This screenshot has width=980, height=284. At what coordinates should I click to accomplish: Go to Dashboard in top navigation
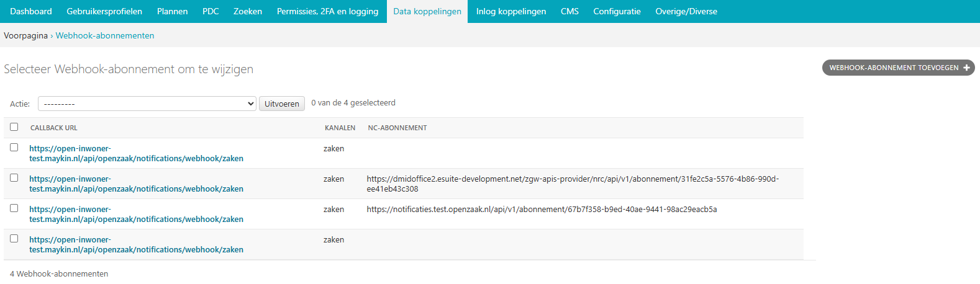[31, 11]
